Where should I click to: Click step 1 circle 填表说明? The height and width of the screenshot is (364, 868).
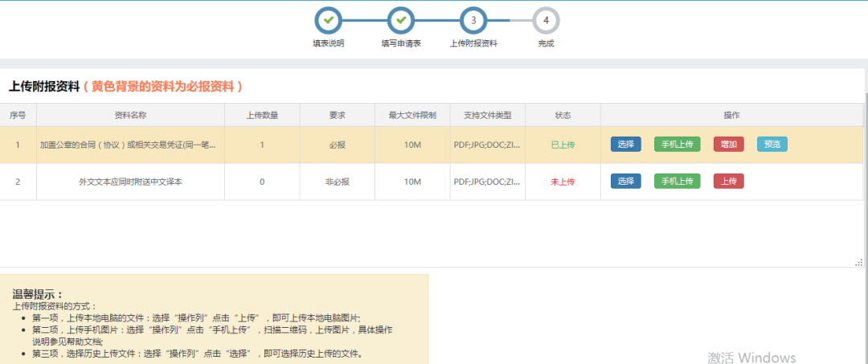pyautogui.click(x=328, y=21)
